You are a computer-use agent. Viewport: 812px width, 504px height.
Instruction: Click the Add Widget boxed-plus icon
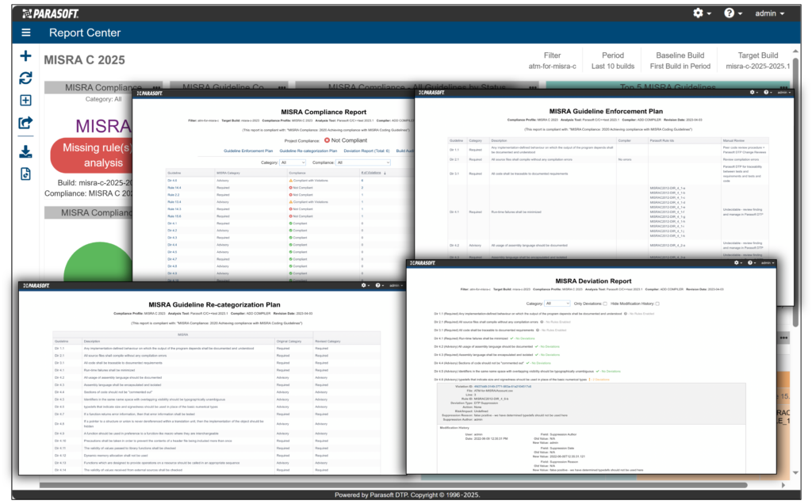pyautogui.click(x=25, y=101)
